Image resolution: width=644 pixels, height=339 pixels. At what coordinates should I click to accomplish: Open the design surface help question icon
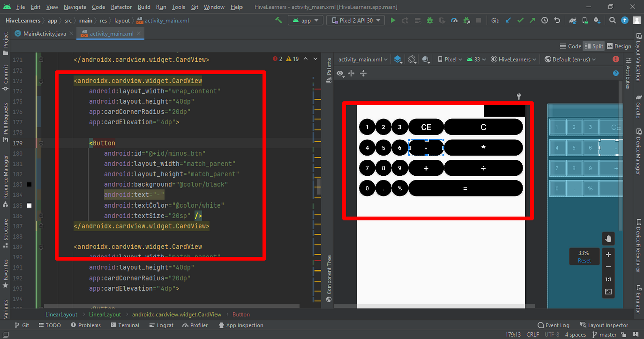click(x=616, y=73)
